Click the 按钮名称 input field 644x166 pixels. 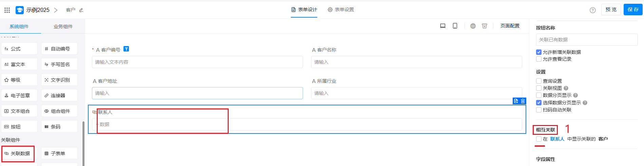[587, 40]
